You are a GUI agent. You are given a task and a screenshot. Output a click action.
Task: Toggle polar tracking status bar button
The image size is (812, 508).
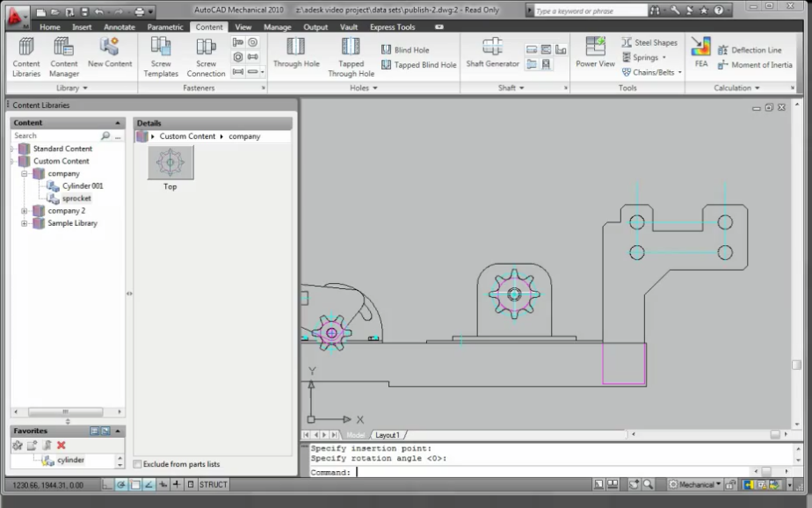coord(121,484)
